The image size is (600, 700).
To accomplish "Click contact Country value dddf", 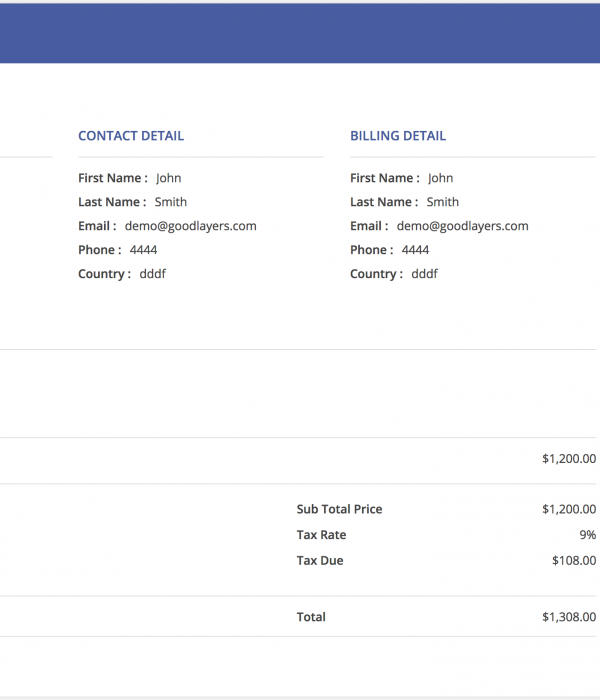I will point(153,274).
